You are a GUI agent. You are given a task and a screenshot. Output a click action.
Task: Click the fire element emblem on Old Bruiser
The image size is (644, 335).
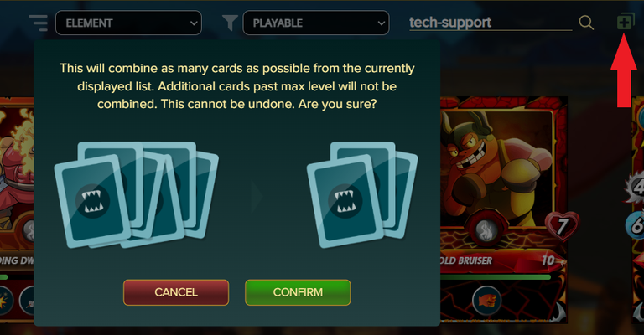click(x=486, y=231)
